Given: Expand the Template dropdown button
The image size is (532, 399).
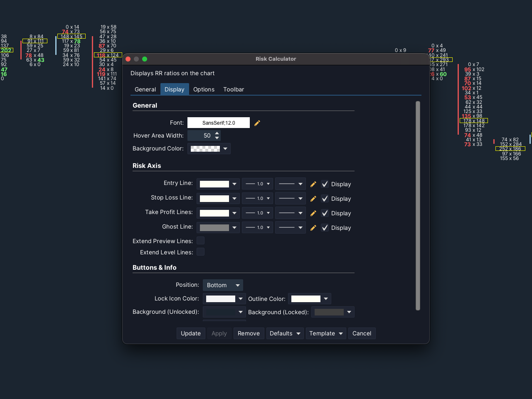Looking at the screenshot, I should pyautogui.click(x=326, y=333).
